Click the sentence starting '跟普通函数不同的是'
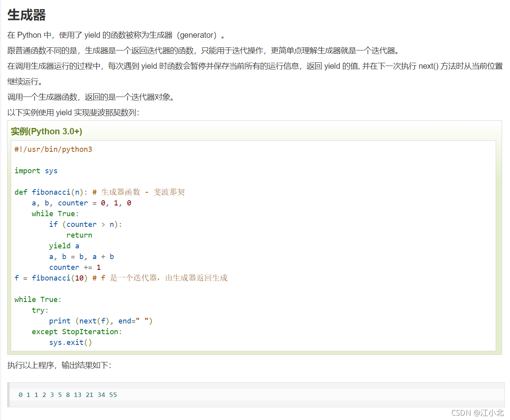 pos(203,50)
